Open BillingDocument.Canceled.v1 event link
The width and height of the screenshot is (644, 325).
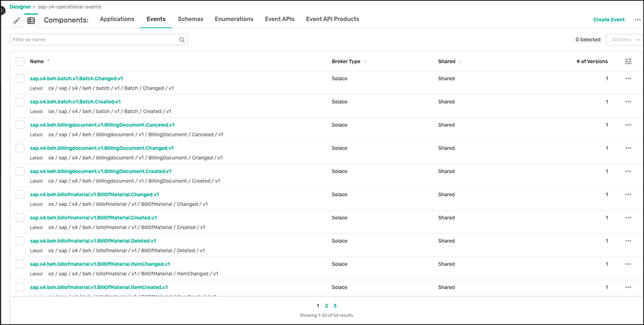click(x=102, y=125)
